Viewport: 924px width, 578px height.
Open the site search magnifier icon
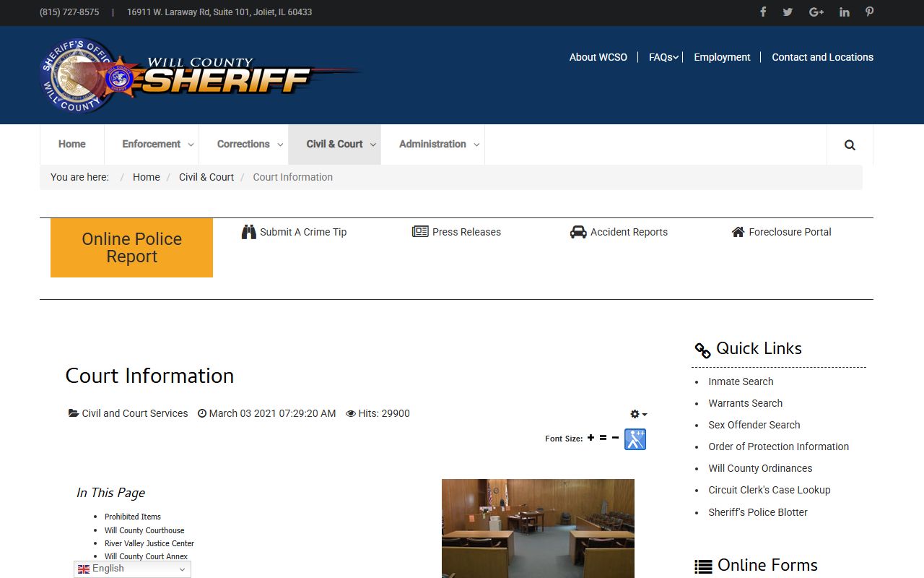850,144
